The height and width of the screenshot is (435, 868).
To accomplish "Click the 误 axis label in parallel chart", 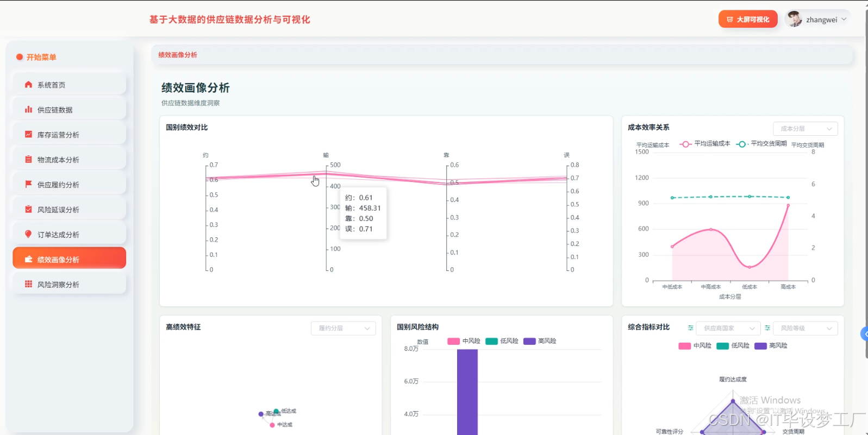I will 567,155.
